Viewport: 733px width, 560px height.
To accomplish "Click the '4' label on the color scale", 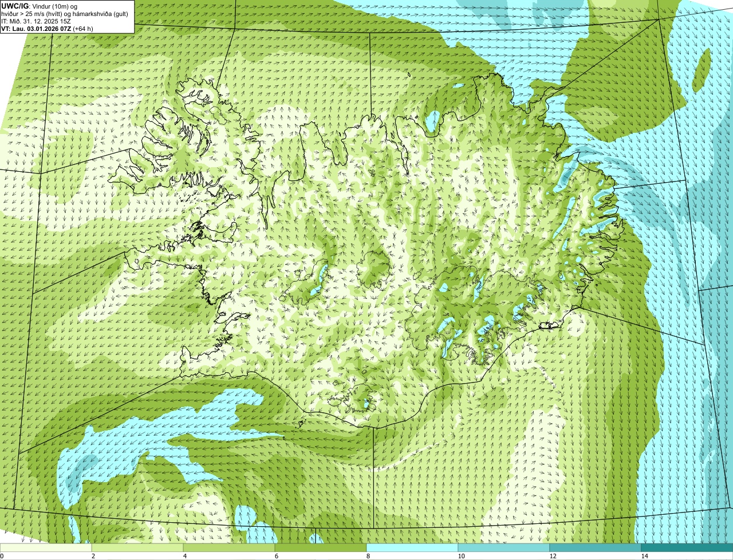I will click(185, 556).
